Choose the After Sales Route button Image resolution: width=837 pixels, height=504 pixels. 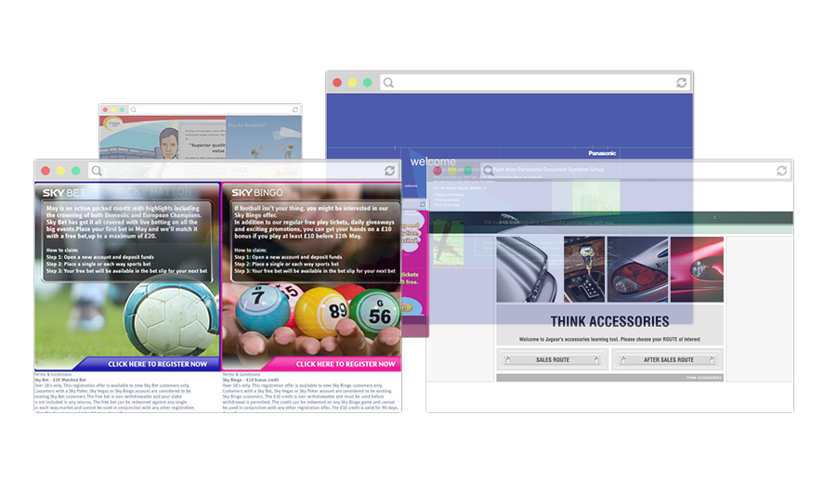[667, 360]
